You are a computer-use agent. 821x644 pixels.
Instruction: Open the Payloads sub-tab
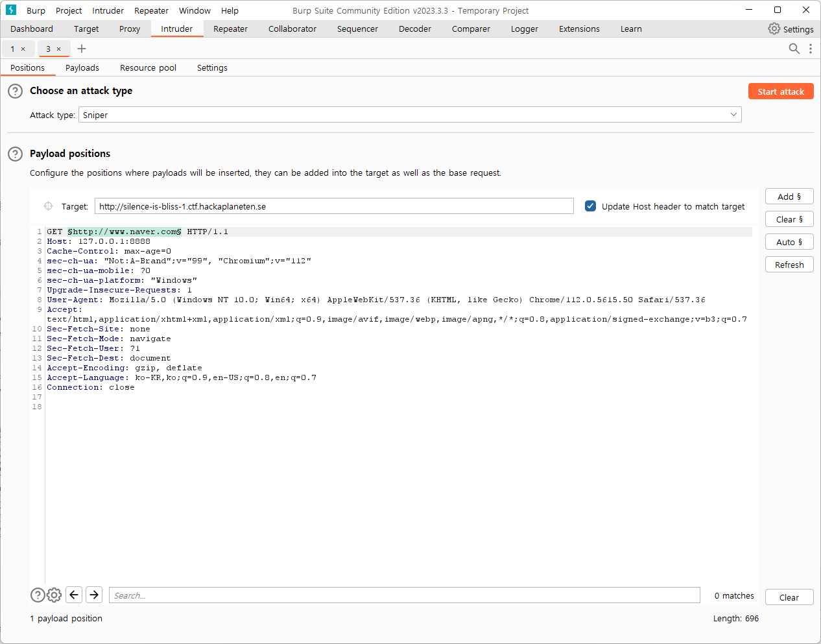click(x=82, y=67)
